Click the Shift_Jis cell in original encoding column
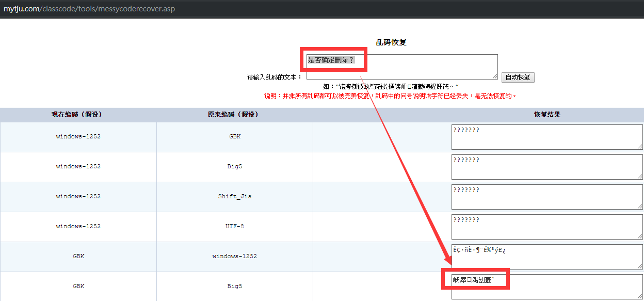Screen dimensions: 644x301 click(234, 197)
